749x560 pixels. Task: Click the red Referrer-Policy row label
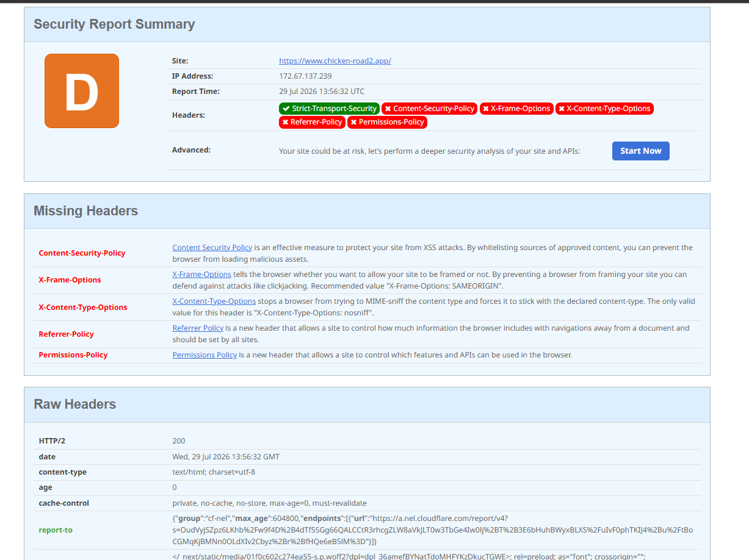tap(66, 334)
